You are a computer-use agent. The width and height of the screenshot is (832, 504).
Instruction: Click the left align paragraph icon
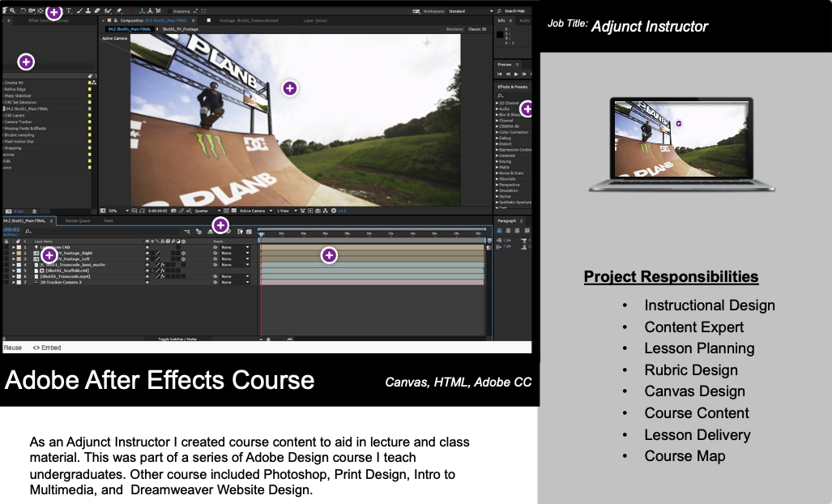499,230
